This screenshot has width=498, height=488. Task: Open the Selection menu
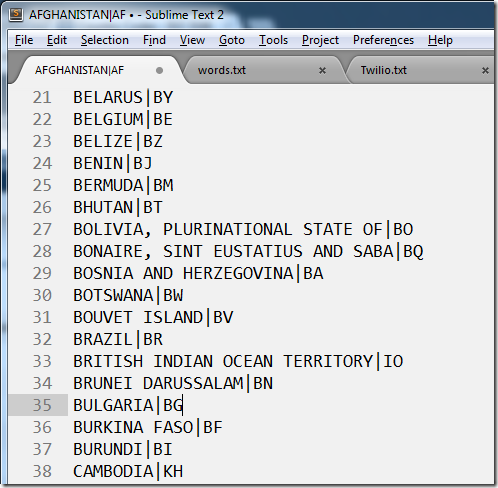click(105, 40)
